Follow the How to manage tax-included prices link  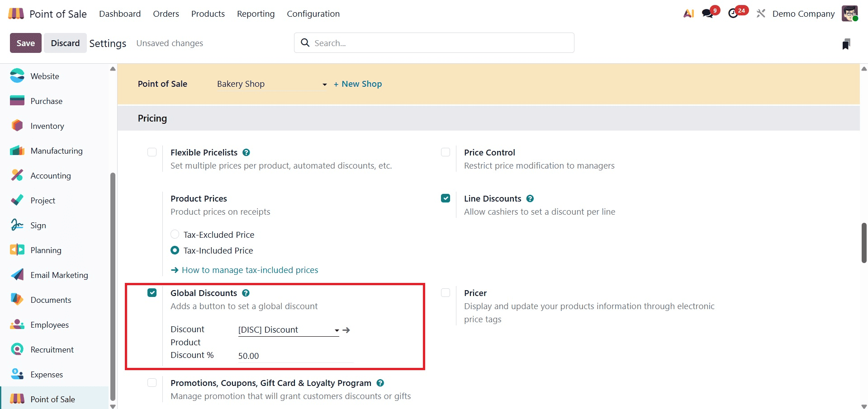[250, 270]
